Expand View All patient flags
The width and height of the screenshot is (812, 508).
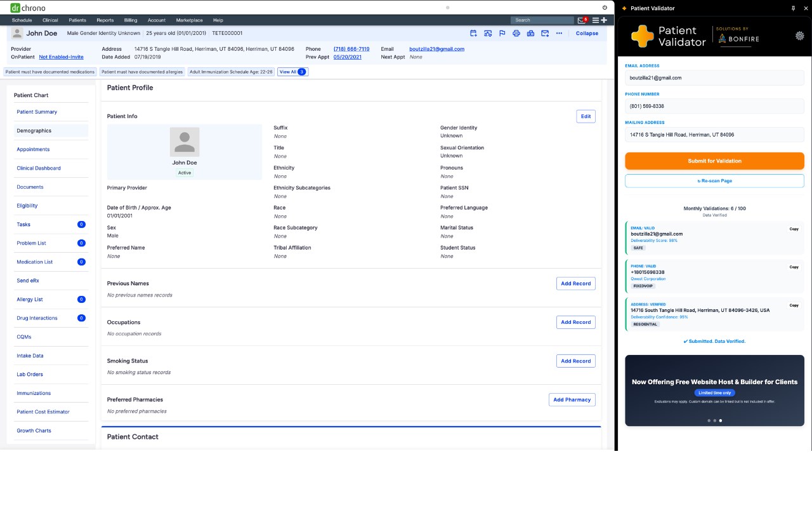[292, 72]
